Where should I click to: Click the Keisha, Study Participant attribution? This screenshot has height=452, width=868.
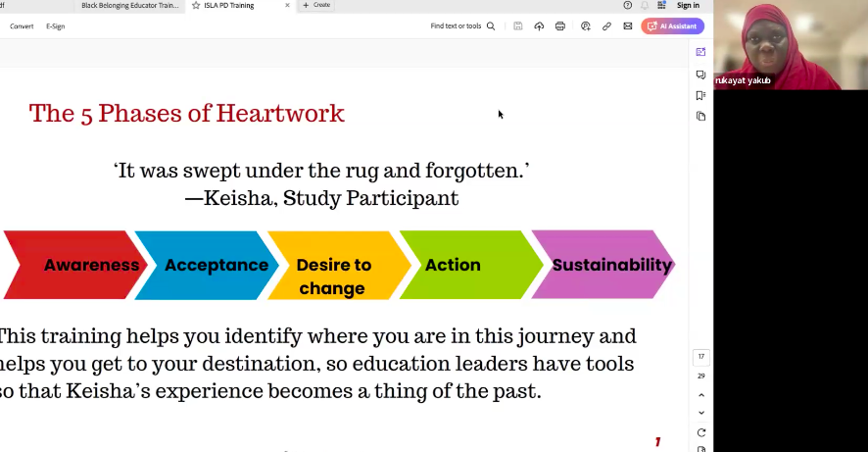[321, 198]
